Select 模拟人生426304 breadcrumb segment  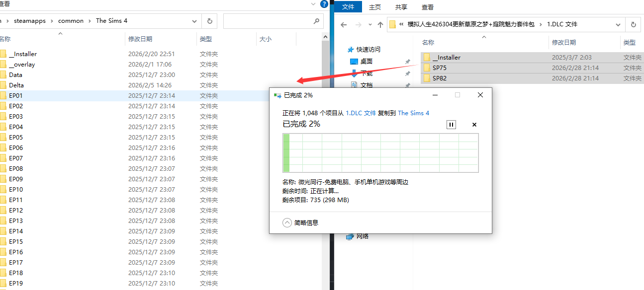471,24
